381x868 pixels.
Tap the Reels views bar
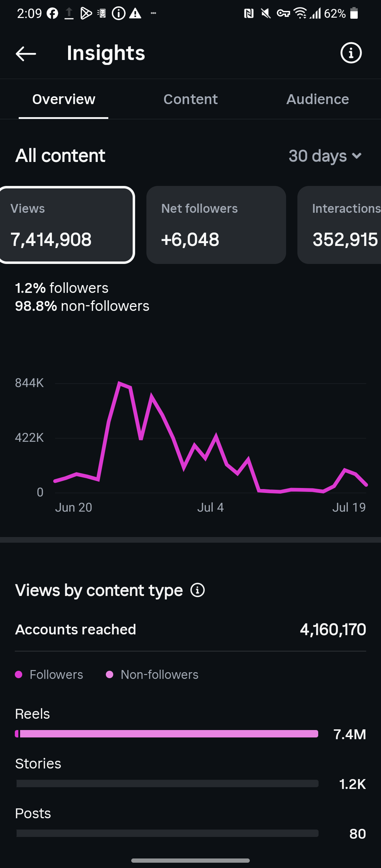tap(167, 734)
